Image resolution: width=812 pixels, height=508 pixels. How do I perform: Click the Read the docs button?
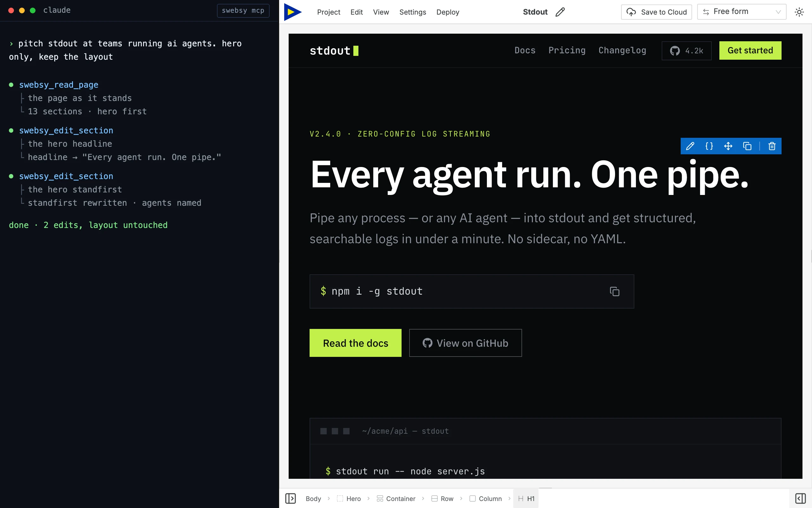tap(355, 343)
